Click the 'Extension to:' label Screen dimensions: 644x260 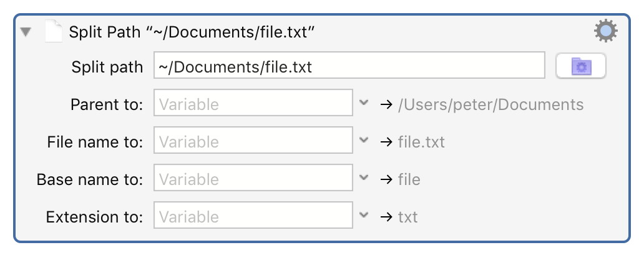click(95, 217)
